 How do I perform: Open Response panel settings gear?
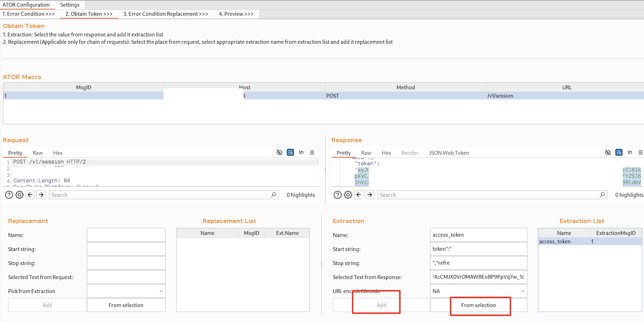[348, 195]
